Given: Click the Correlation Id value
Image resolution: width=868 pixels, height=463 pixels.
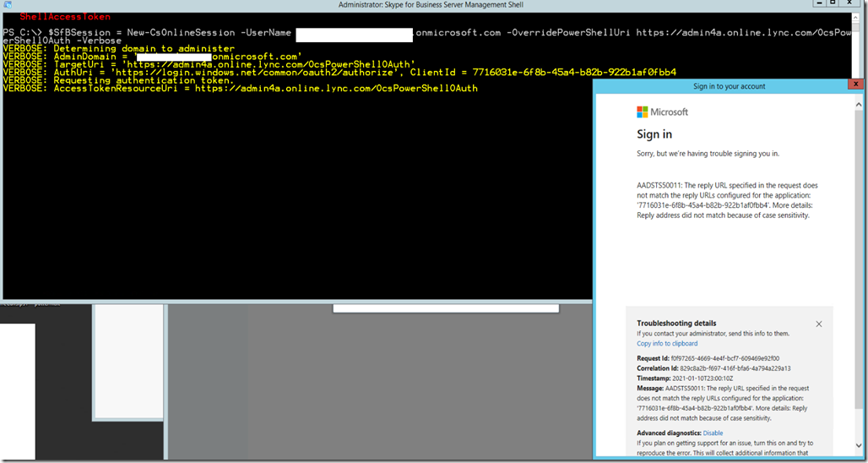Looking at the screenshot, I should (x=735, y=368).
